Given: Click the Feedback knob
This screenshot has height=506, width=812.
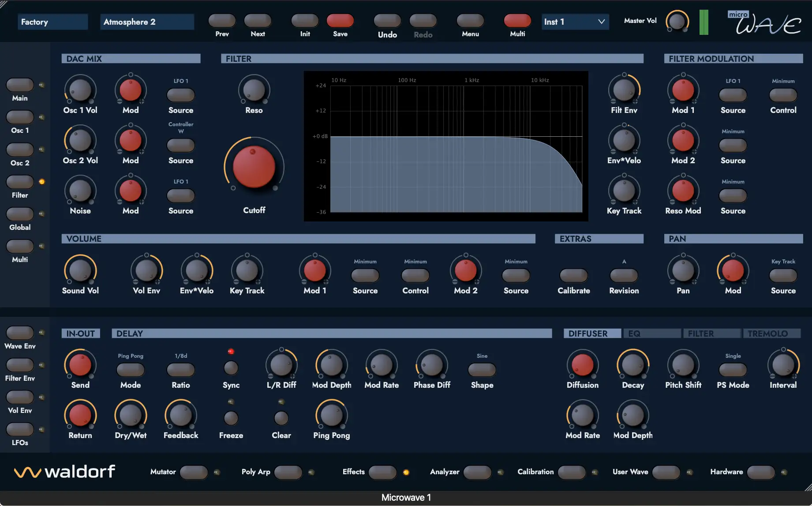Looking at the screenshot, I should 181,415.
